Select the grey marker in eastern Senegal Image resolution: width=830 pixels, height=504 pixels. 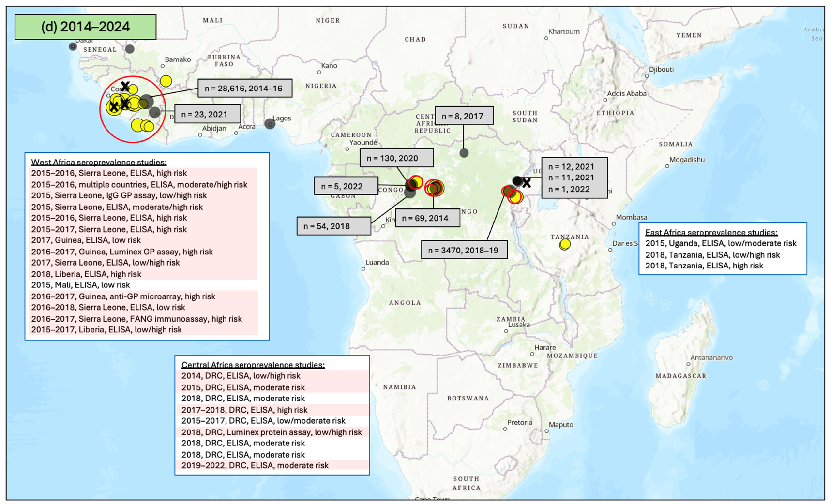[130, 49]
